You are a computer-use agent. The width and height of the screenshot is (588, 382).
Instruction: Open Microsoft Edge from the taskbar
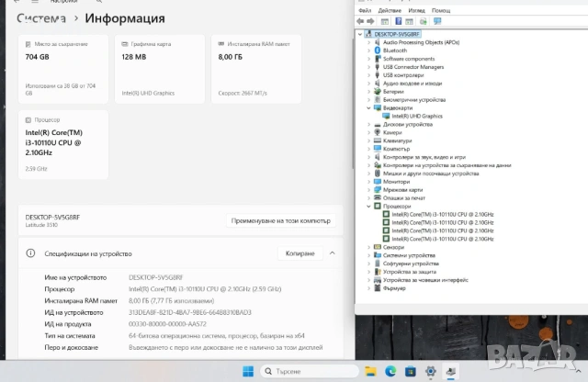pos(390,371)
